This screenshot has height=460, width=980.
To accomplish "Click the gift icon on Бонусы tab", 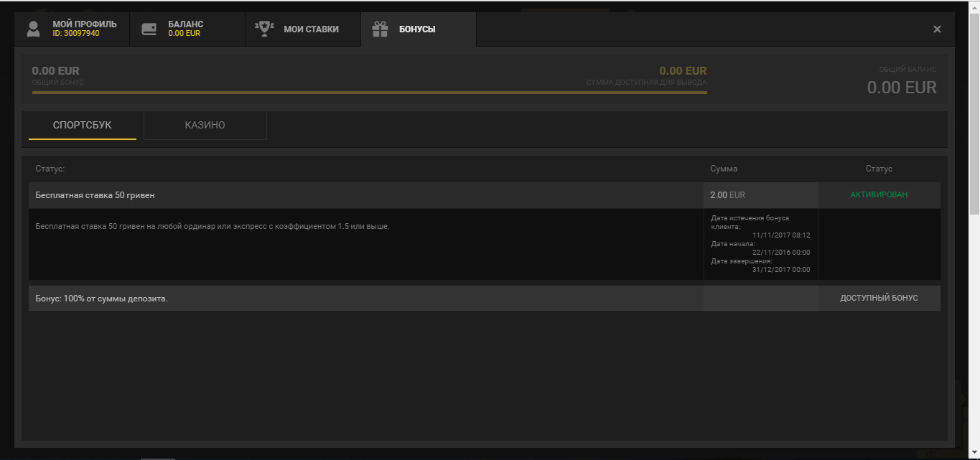I will [x=378, y=29].
